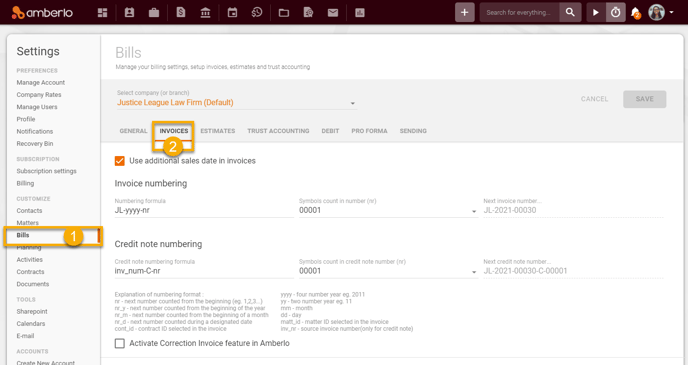Open the trust accounting bank icon
Image resolution: width=688 pixels, height=365 pixels.
[205, 13]
